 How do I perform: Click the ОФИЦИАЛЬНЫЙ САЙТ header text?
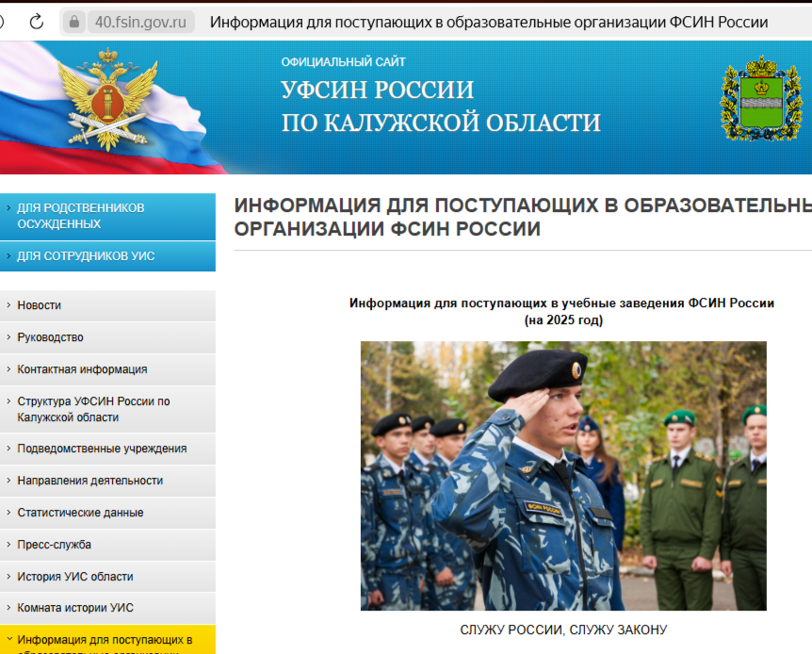click(x=343, y=61)
